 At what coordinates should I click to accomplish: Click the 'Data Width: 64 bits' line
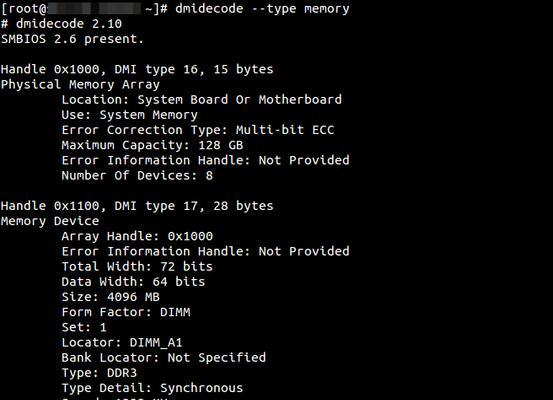click(133, 281)
